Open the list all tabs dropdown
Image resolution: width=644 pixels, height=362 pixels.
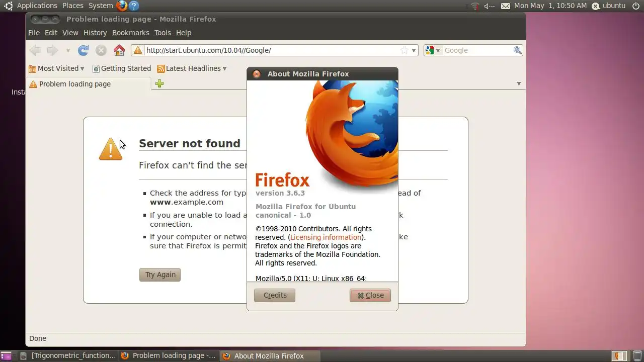519,84
